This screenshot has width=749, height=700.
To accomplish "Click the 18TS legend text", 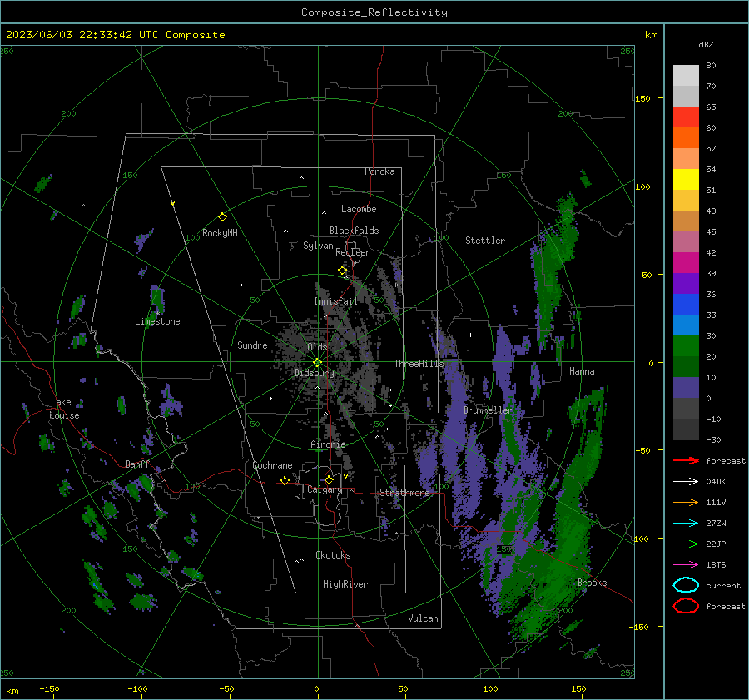I will 716,565.
